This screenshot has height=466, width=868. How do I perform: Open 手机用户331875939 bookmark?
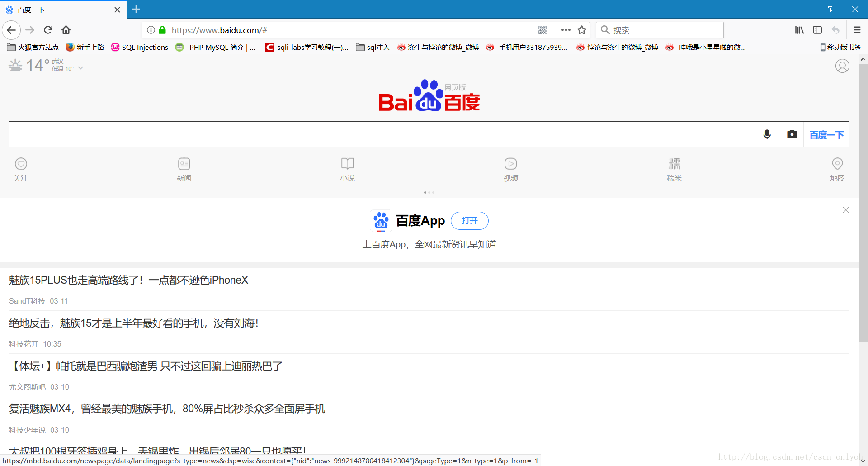(527, 47)
